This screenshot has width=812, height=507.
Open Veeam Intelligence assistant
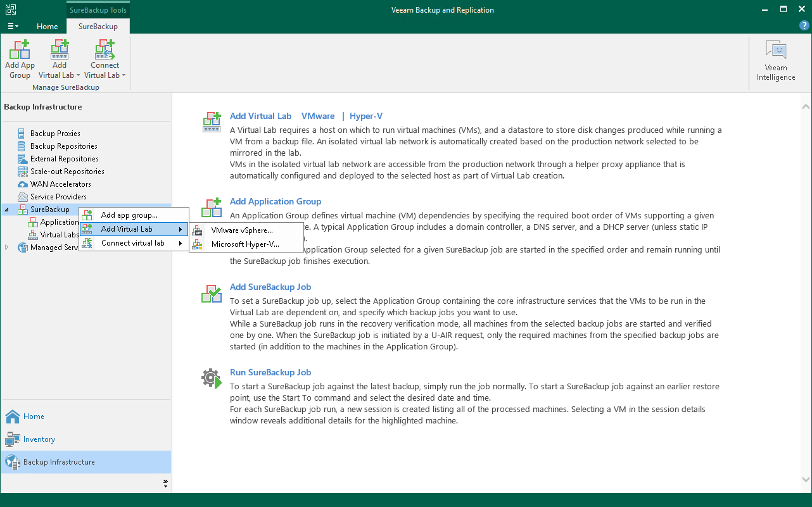(x=776, y=61)
